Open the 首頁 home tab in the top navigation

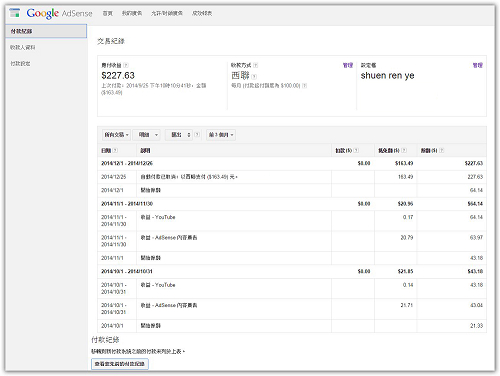107,13
